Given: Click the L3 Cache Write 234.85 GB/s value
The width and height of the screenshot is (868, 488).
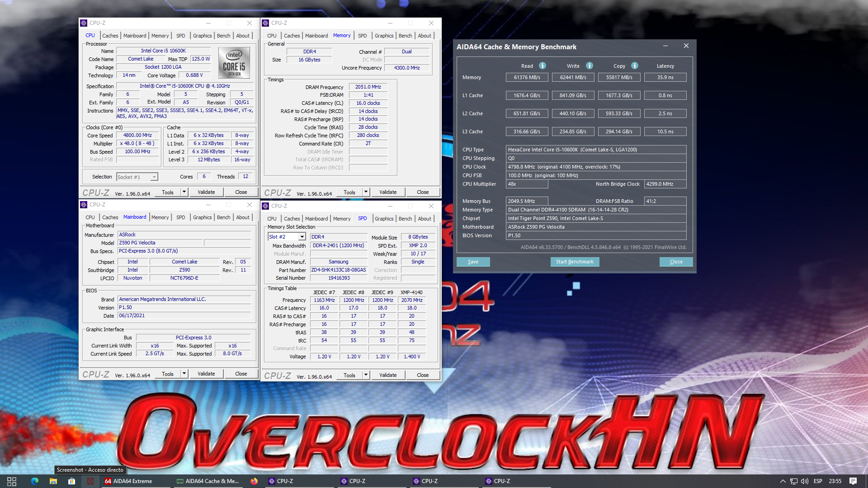Looking at the screenshot, I should (x=573, y=131).
